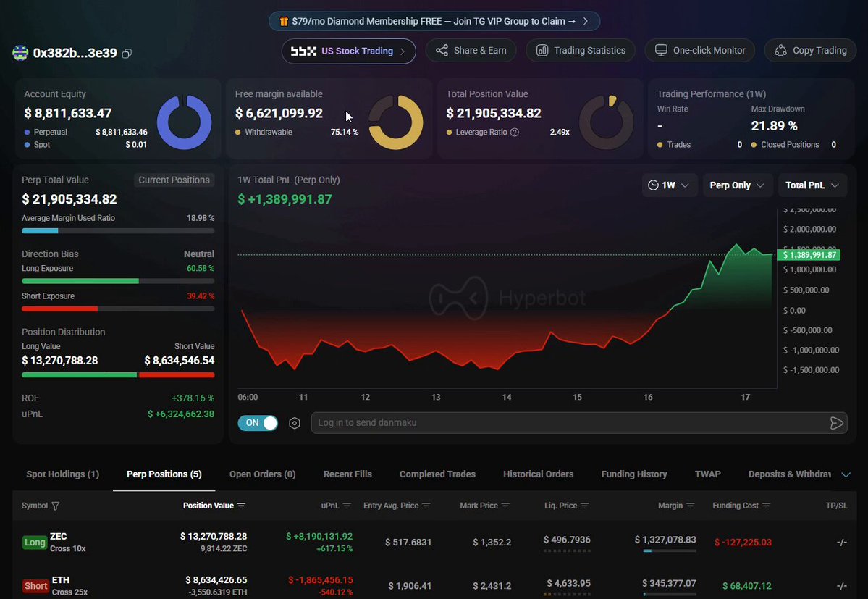The image size is (868, 599).
Task: Sort by Funding Cost column icon
Action: [x=767, y=506]
